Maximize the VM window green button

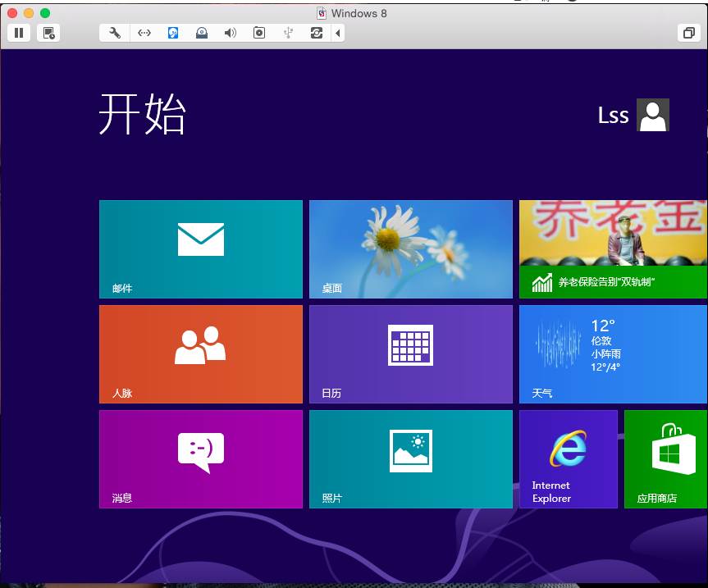point(45,13)
